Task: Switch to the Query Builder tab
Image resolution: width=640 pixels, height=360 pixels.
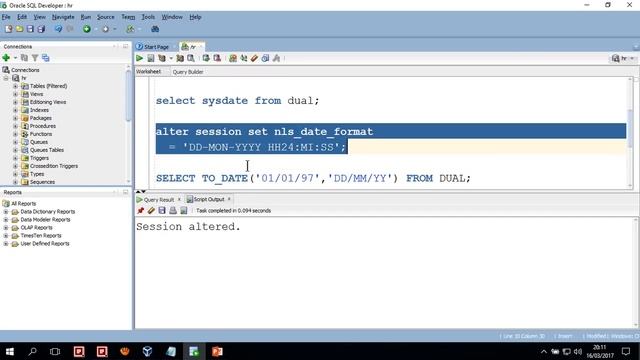Action: point(188,72)
